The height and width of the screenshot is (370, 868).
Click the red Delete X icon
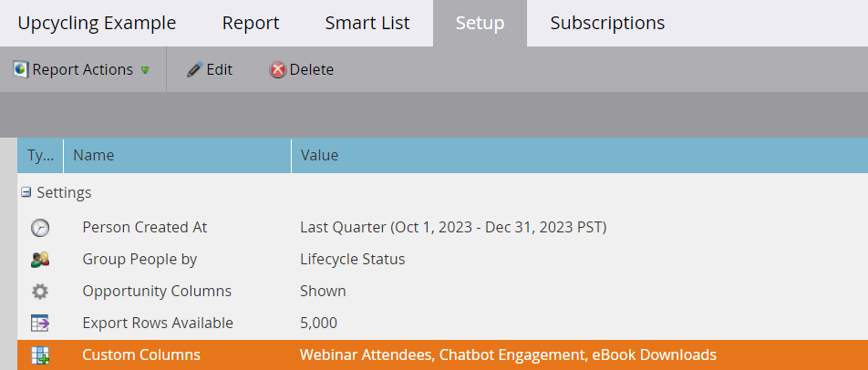[x=278, y=69]
